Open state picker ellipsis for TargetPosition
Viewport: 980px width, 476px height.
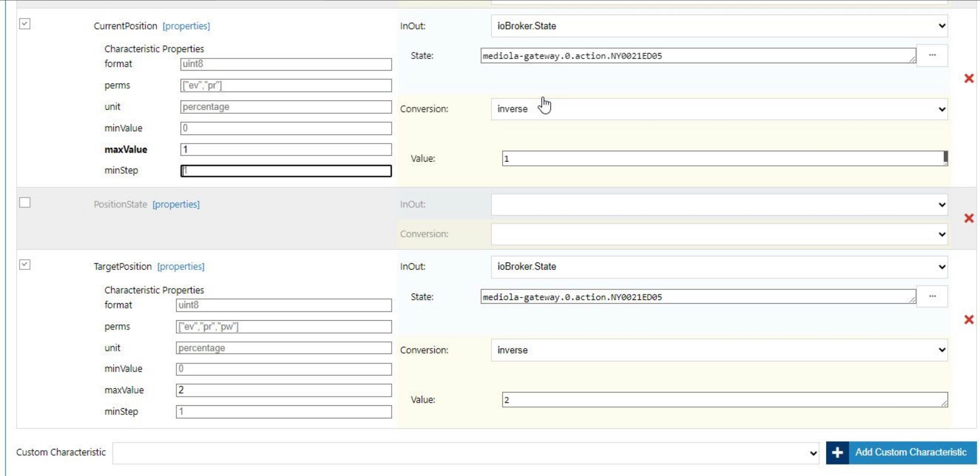point(932,297)
